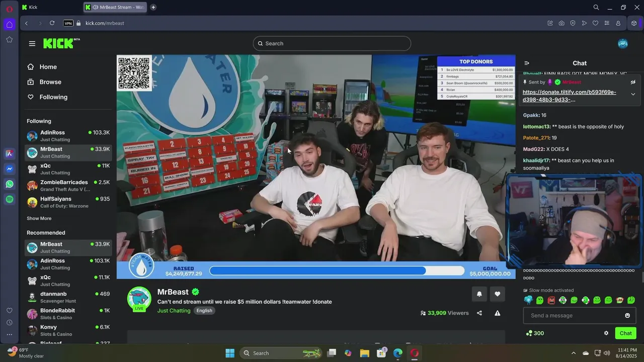Open dtanmanb recommended channel

[68, 297]
